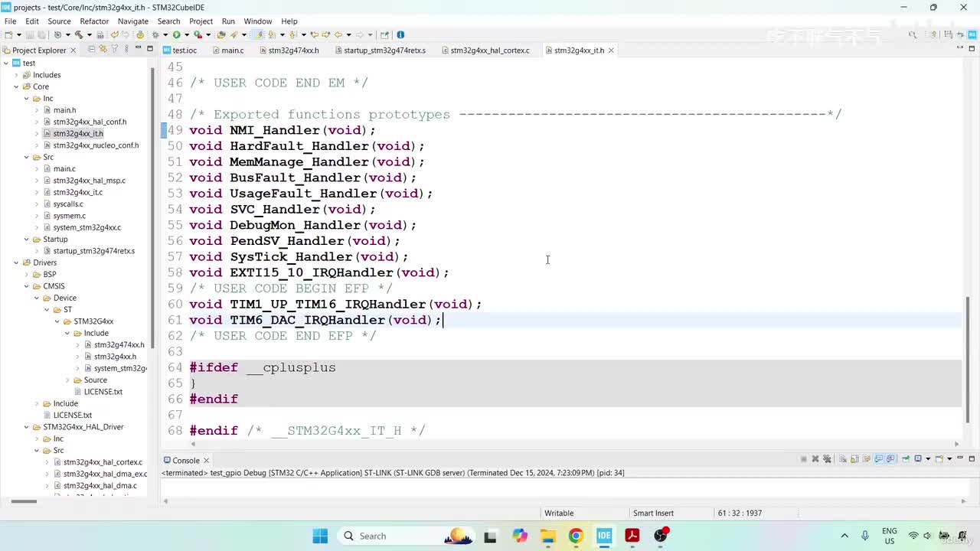The height and width of the screenshot is (551, 980).
Task: Click the Windows Start button
Action: tap(320, 536)
